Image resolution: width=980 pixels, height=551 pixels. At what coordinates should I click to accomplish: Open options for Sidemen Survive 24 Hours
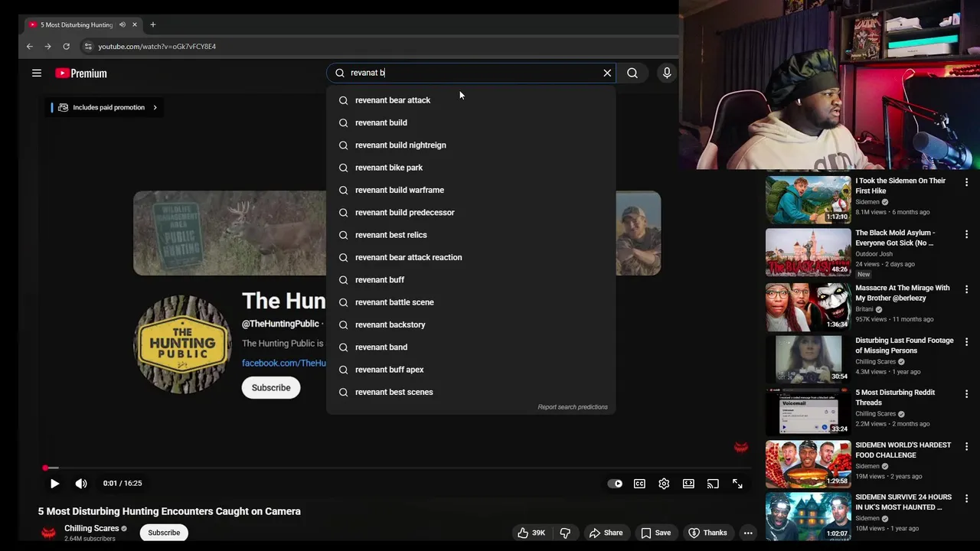click(966, 498)
